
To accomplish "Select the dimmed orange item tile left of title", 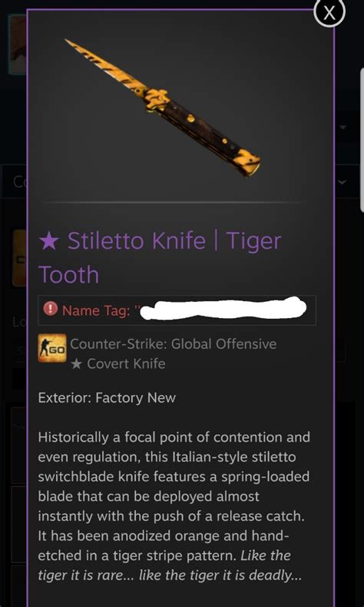I will click(x=20, y=258).
